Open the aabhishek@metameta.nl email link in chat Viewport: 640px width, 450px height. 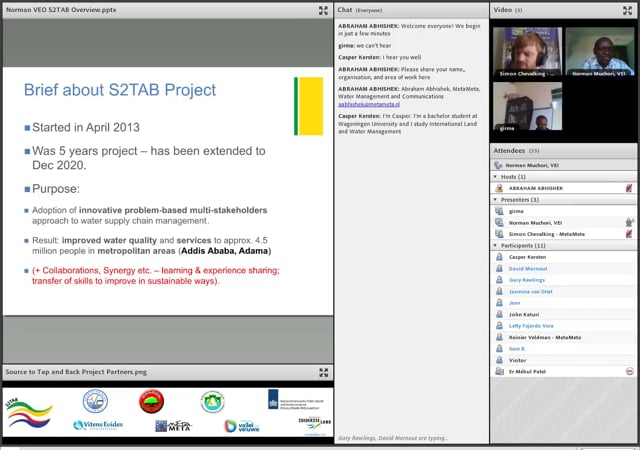click(x=369, y=105)
